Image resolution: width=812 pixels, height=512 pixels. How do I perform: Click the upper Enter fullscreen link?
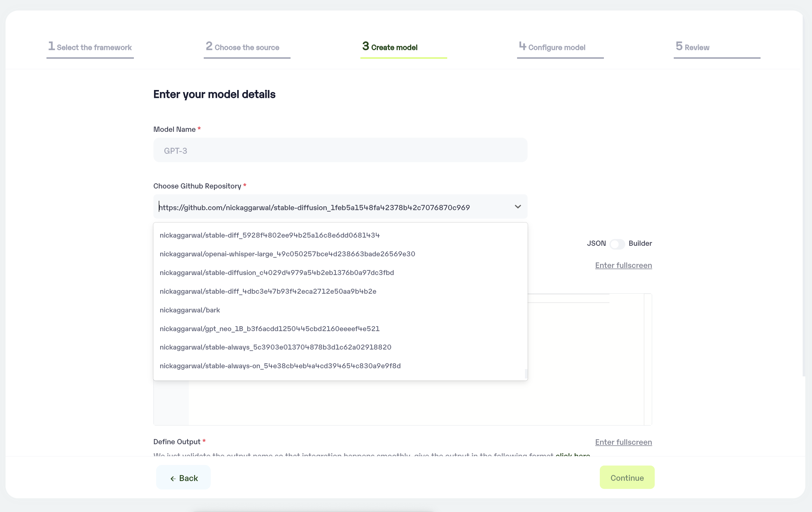click(623, 265)
